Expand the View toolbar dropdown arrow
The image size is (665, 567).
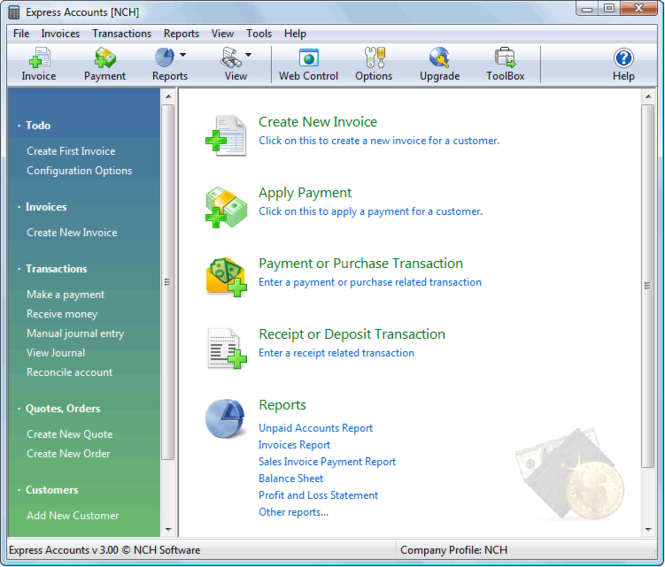point(249,55)
